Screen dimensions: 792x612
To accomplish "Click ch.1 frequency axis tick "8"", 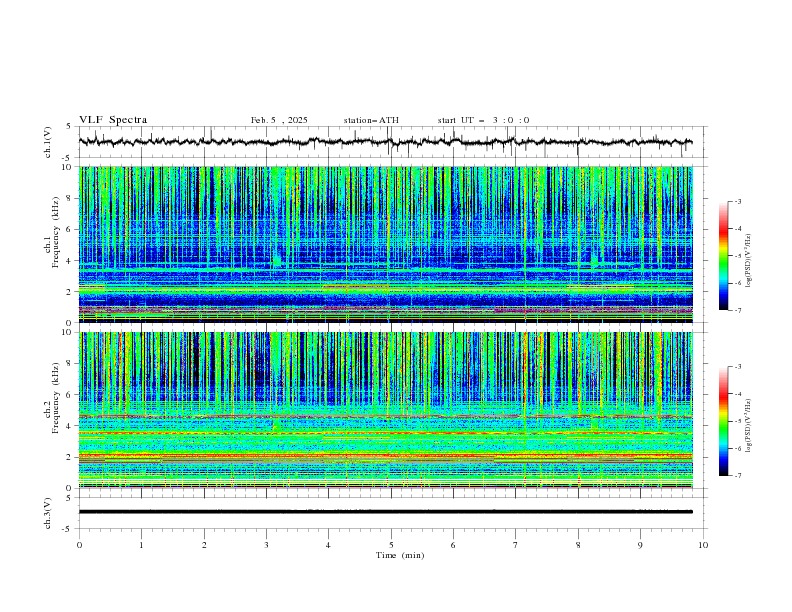I will (70, 198).
